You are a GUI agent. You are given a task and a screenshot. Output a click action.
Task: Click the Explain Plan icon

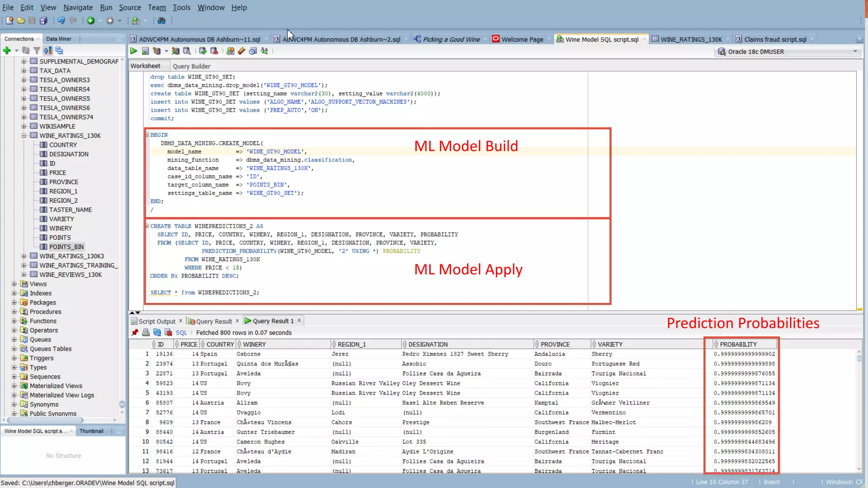click(x=157, y=51)
